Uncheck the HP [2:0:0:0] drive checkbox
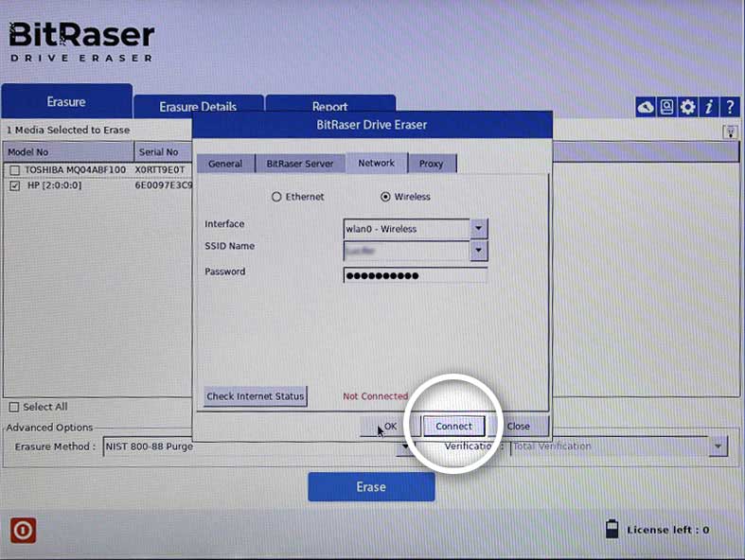The width and height of the screenshot is (745, 560). (15, 185)
